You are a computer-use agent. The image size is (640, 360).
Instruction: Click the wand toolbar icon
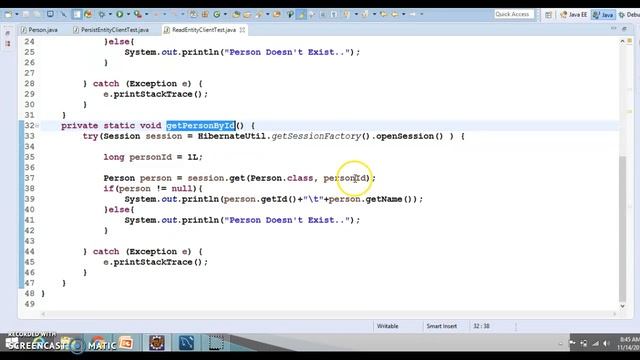coord(63,14)
